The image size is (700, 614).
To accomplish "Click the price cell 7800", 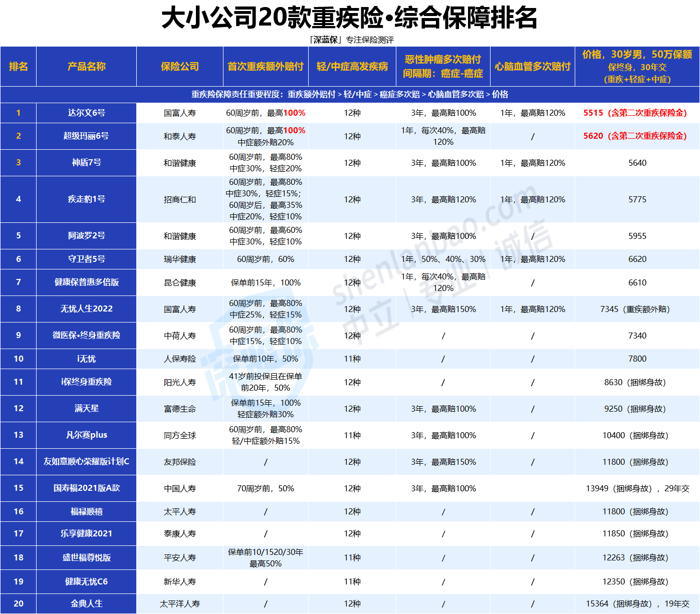I will [637, 359].
